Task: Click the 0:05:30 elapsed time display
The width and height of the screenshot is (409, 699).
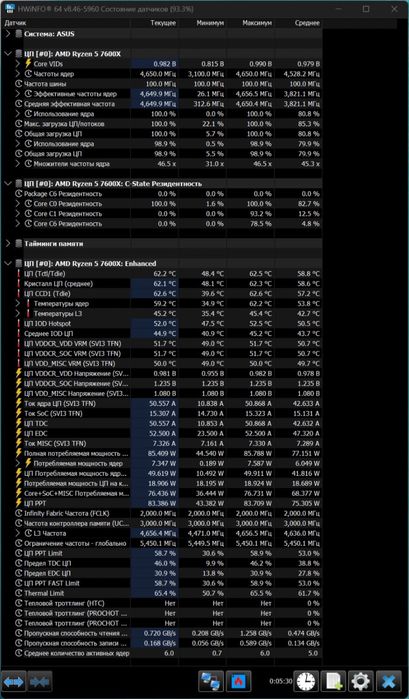Action: [281, 682]
